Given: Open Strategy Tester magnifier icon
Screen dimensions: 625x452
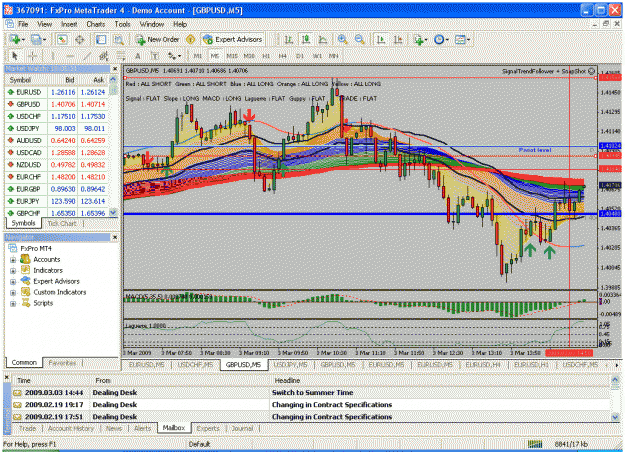Looking at the screenshot, I should tap(118, 39).
